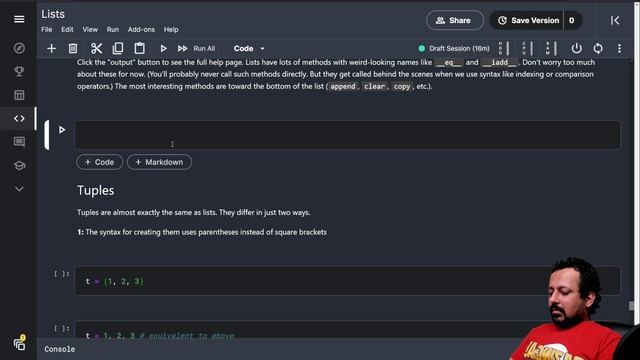The width and height of the screenshot is (640, 360).
Task: Click the 'clear' inline code text
Action: click(374, 87)
